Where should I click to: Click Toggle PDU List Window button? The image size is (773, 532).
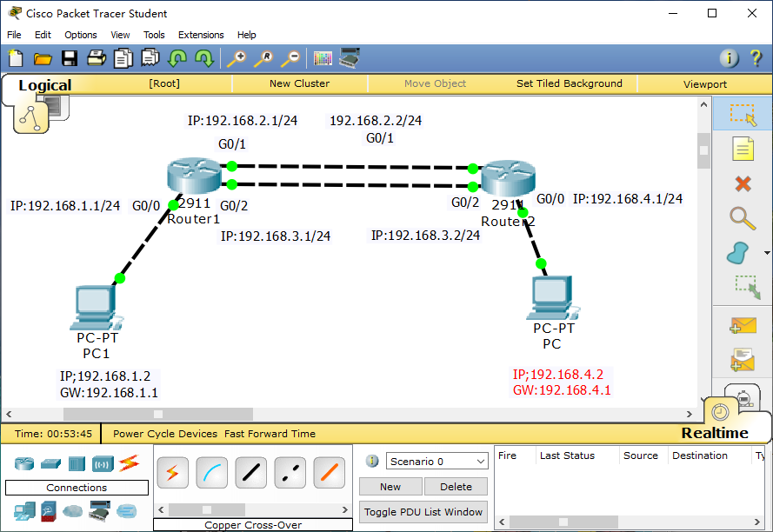(423, 512)
